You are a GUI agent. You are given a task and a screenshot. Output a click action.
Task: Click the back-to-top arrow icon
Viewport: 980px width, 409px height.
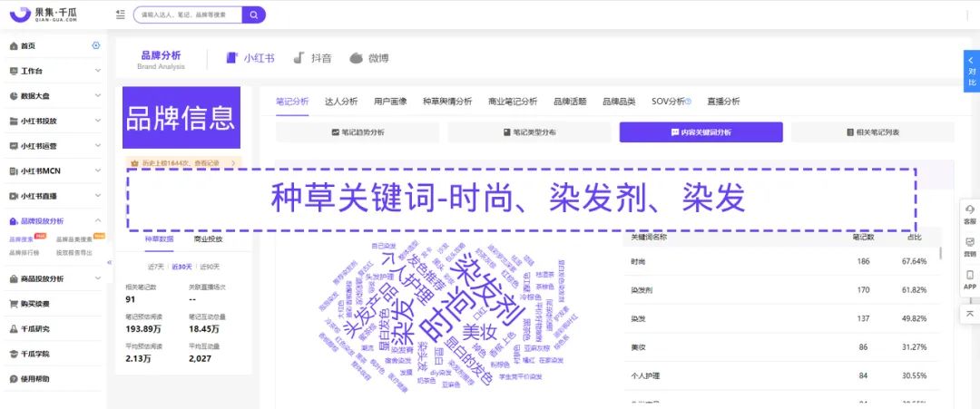click(970, 313)
